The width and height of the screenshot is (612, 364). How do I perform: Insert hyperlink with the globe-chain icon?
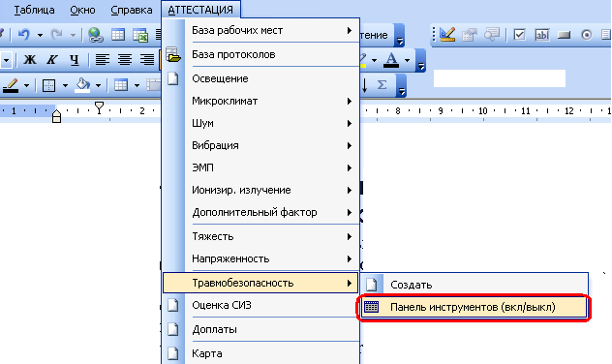point(95,35)
